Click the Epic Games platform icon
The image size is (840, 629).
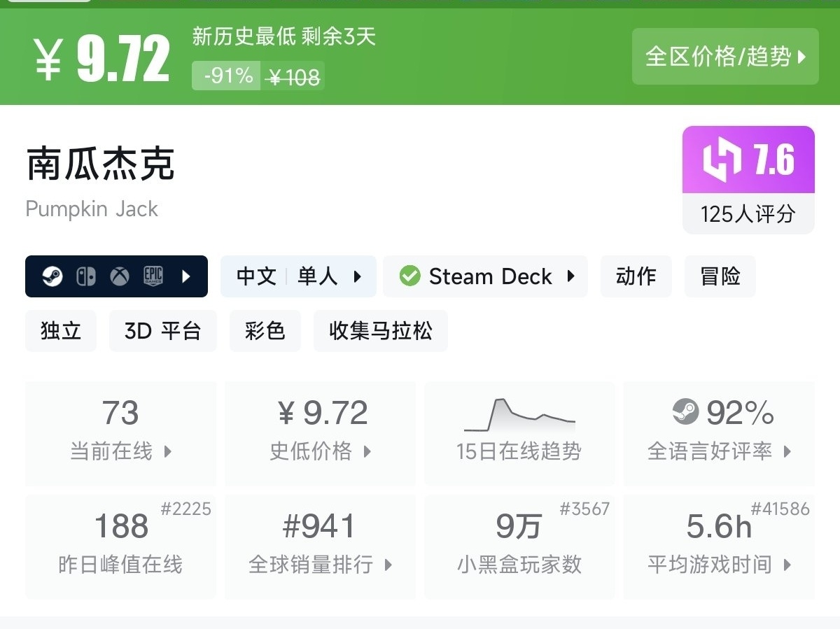coord(153,276)
